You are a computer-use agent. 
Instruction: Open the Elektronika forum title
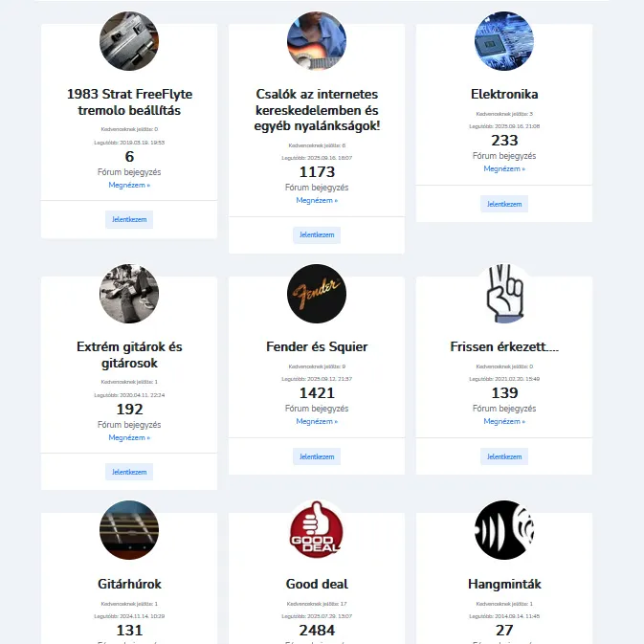(x=504, y=94)
